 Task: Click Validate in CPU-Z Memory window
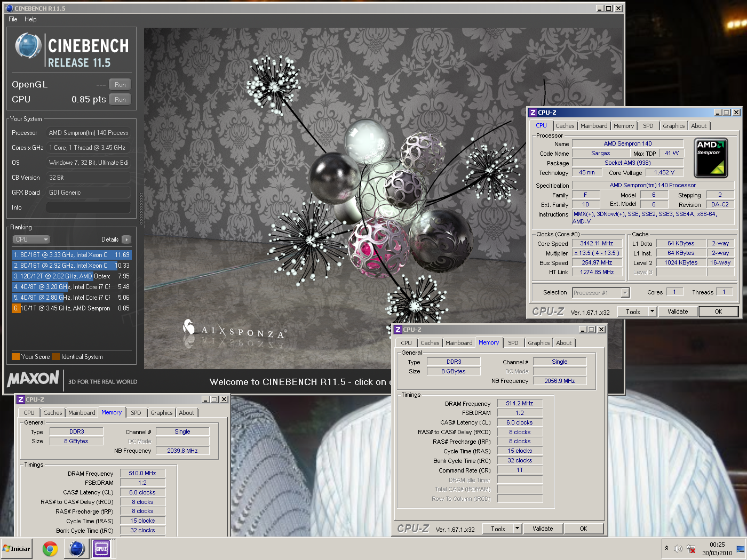(x=543, y=529)
